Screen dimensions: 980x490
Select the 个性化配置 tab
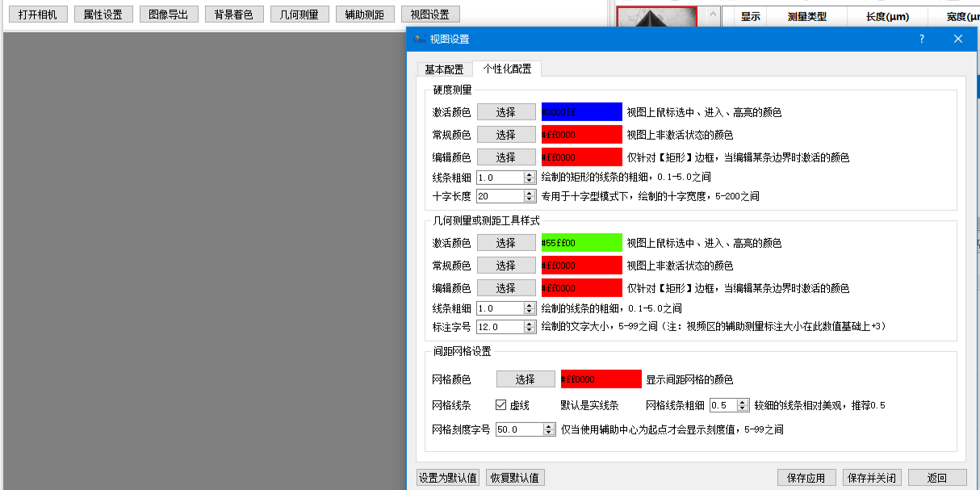(x=508, y=69)
